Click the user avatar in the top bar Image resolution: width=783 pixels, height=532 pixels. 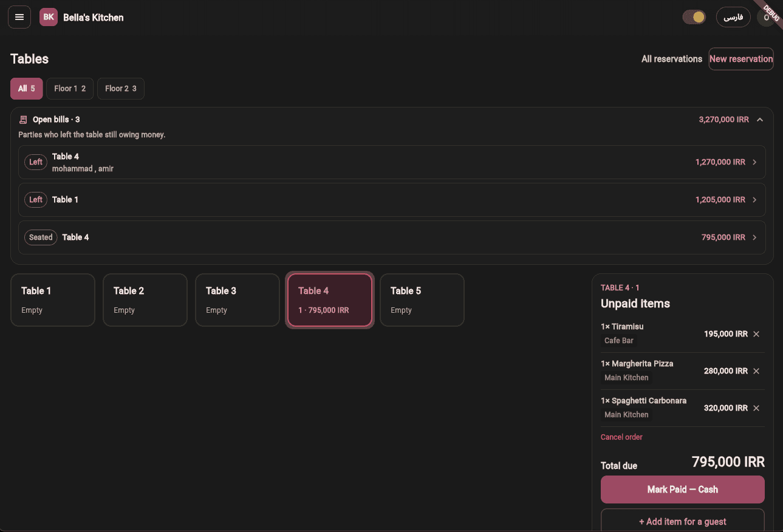(766, 17)
